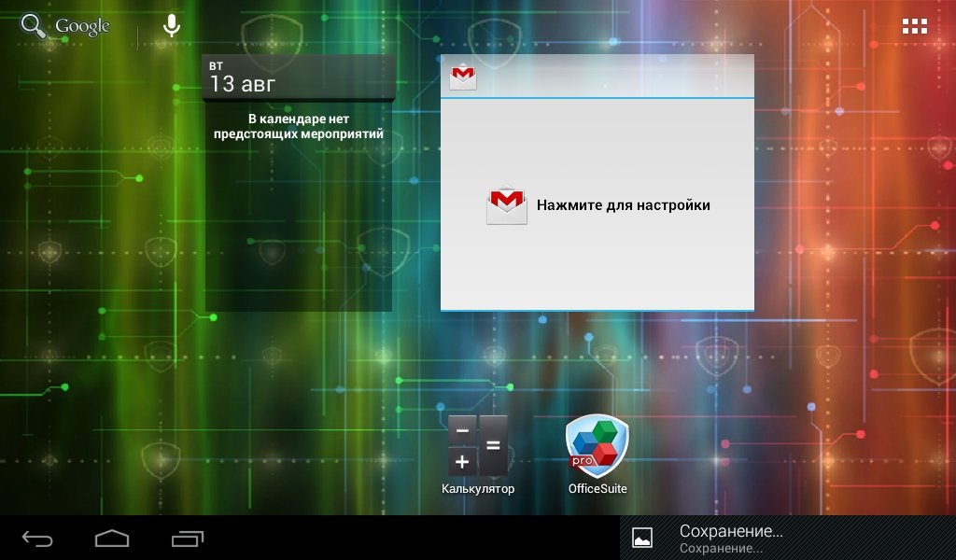The width and height of the screenshot is (956, 560).
Task: Click the small Gmail icon in the widget header
Action: point(463,77)
